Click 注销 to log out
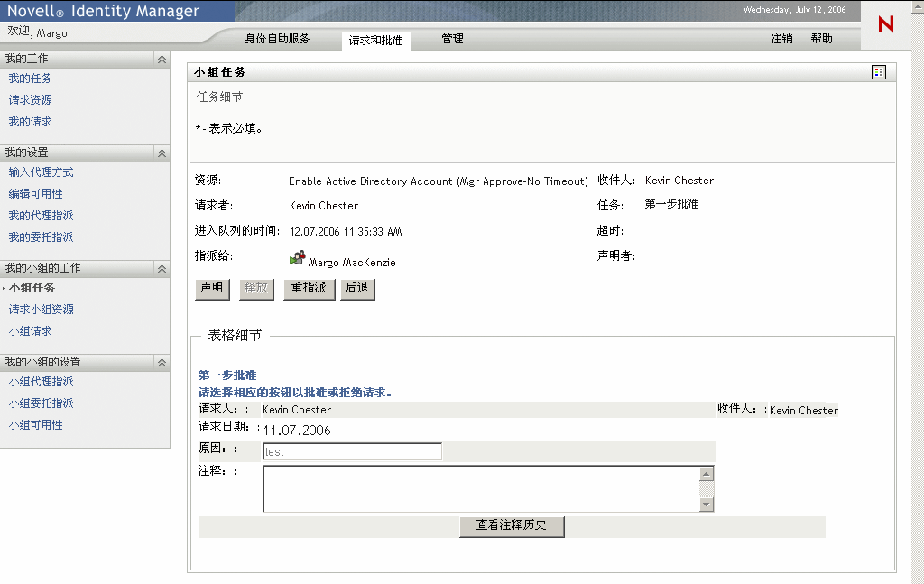 click(x=781, y=38)
